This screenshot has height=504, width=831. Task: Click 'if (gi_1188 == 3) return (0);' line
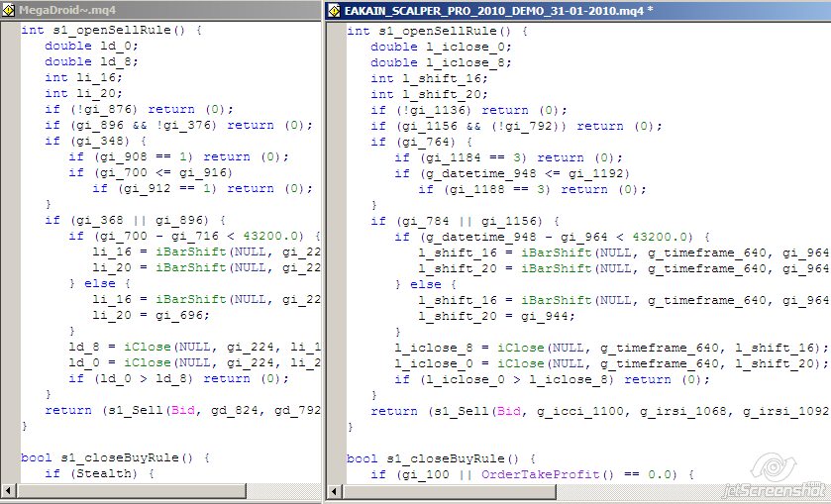[532, 190]
